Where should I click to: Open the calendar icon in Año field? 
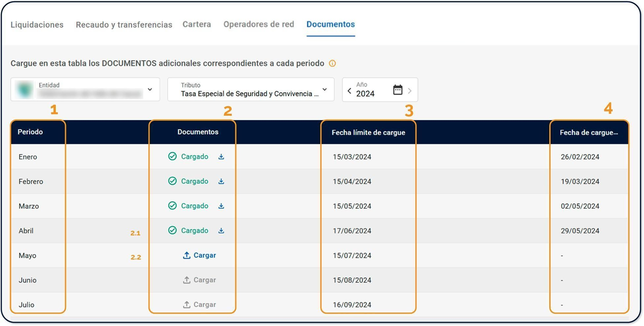(397, 90)
